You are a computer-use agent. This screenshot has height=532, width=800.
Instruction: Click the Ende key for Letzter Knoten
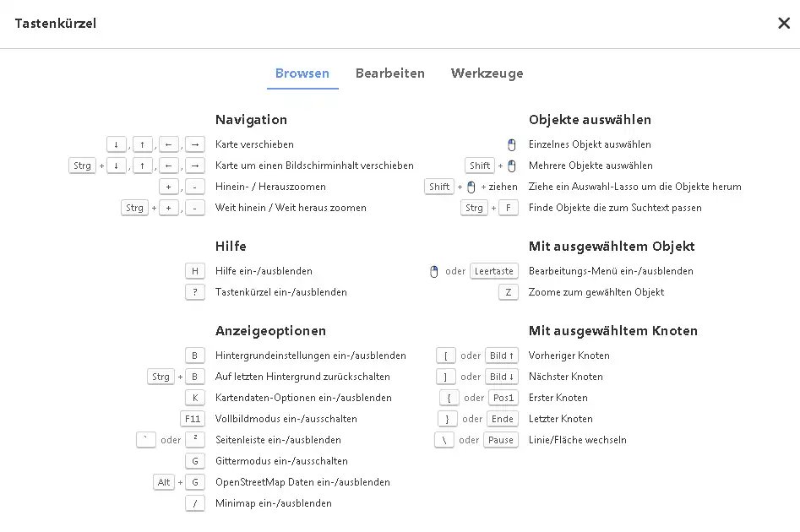point(503,419)
